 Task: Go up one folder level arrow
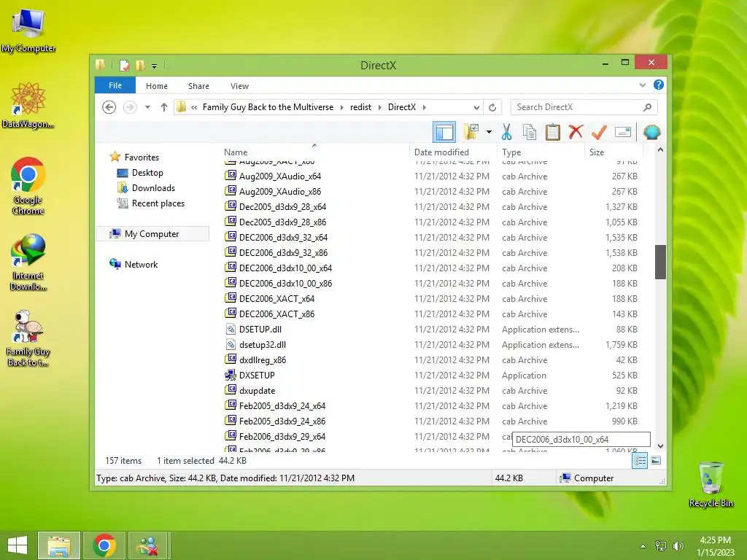164,107
